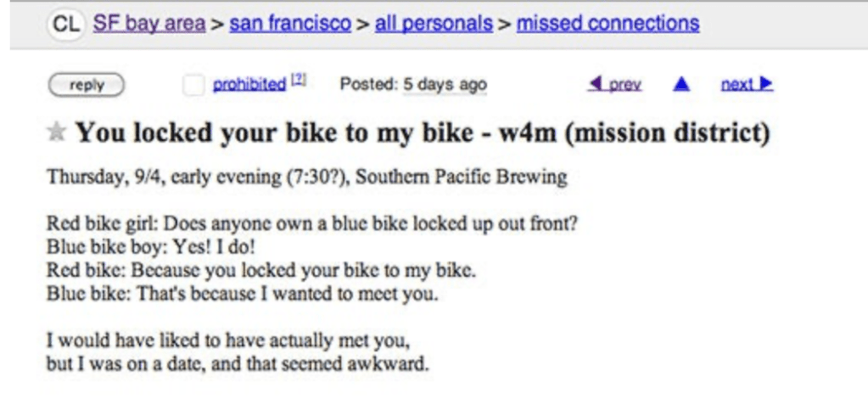
Task: Click the right arrow icon beside next
Action: coord(768,85)
